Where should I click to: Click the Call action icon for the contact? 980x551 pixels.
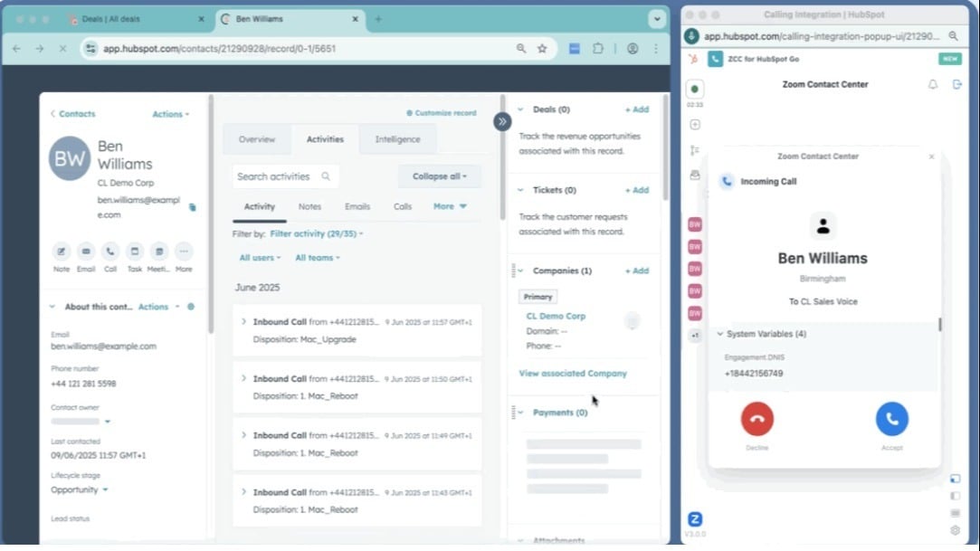coord(110,252)
